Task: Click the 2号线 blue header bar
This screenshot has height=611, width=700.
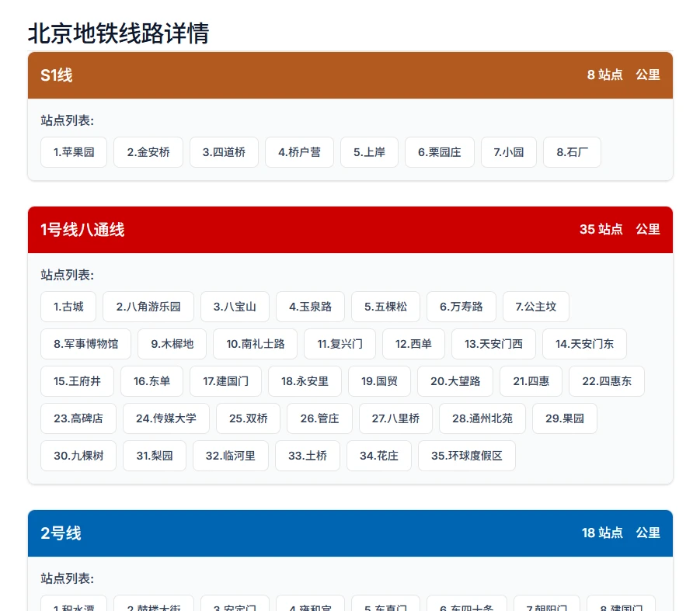Action: 350,533
